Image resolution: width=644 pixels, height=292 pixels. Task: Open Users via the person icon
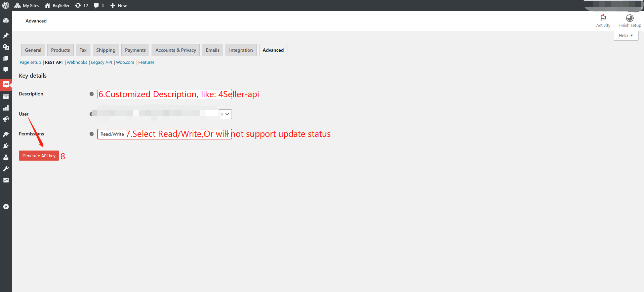[6, 157]
